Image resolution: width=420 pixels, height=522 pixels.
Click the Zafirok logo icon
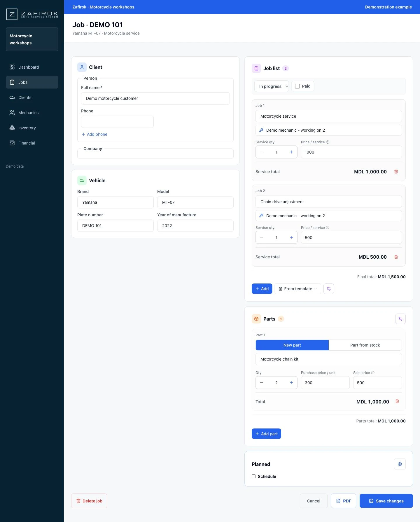[x=12, y=14]
